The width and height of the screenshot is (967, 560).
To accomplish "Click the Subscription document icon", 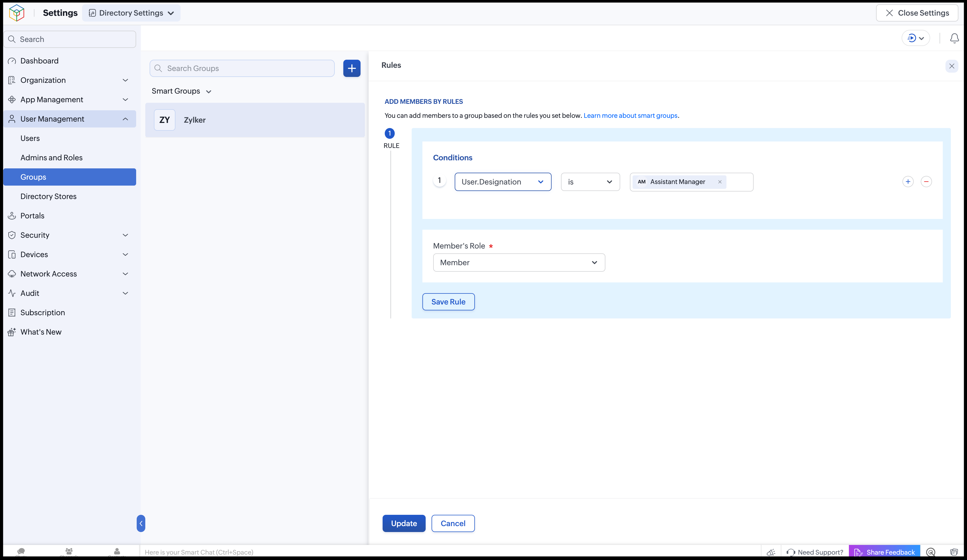I will point(12,313).
